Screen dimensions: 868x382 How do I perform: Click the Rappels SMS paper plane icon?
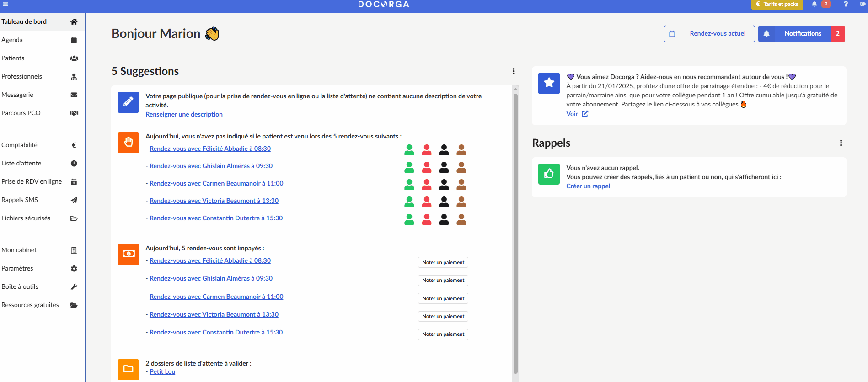[x=74, y=200]
